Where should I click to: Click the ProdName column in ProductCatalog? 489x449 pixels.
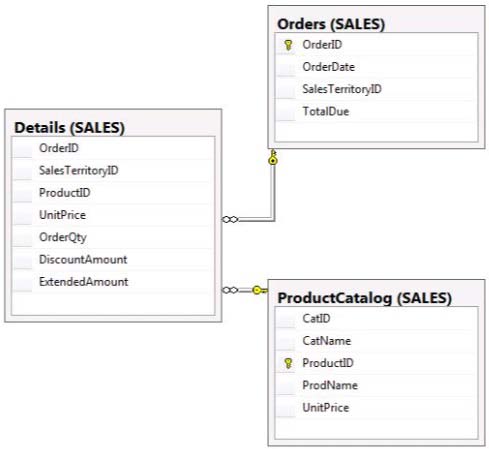click(x=376, y=385)
